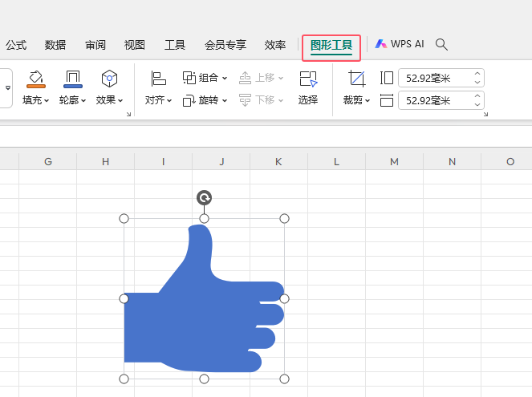This screenshot has height=397, width=532.
Task: Select column N header
Action: 452,161
